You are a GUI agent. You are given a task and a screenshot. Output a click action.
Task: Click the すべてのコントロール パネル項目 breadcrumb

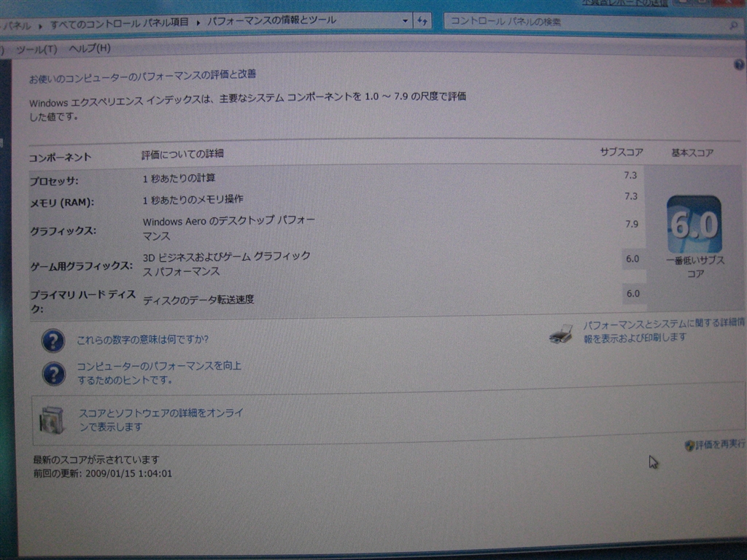[x=119, y=23]
